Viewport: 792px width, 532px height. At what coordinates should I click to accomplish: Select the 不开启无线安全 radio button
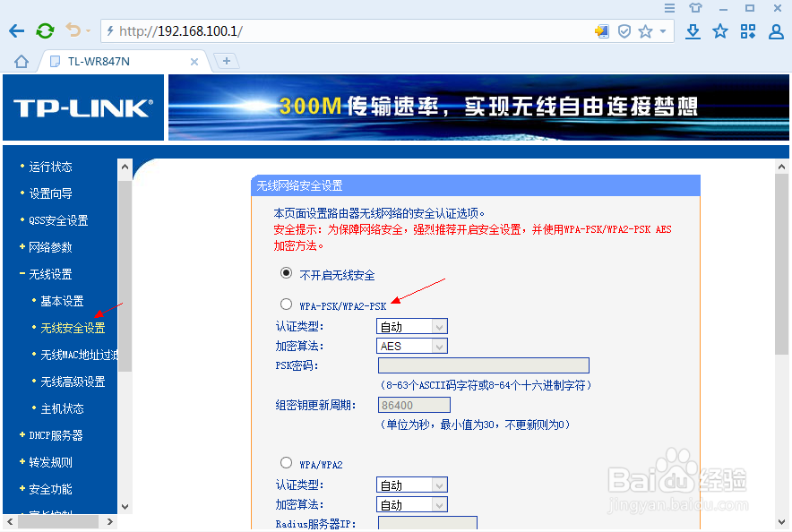click(287, 273)
